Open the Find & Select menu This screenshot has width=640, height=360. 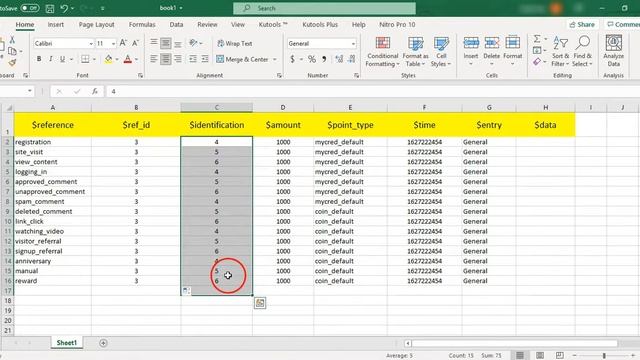click(x=582, y=51)
